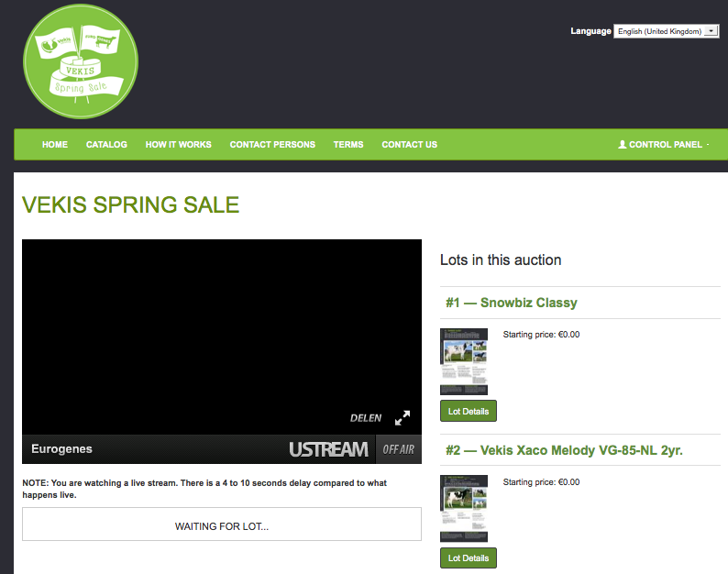Go to the Home menu item
This screenshot has height=574, width=728.
point(55,145)
